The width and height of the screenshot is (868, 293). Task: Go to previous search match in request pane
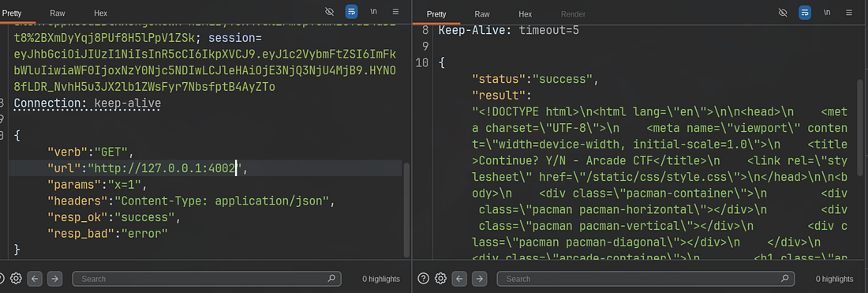(x=34, y=279)
